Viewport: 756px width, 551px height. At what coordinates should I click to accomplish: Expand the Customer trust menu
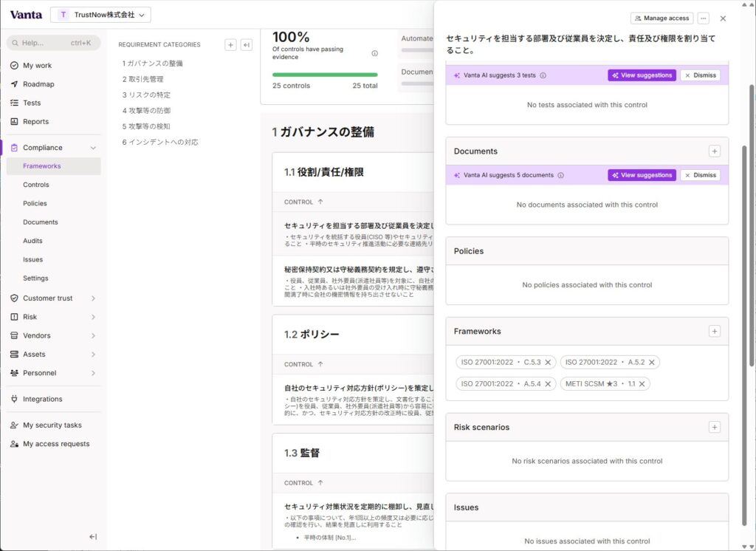coord(93,298)
